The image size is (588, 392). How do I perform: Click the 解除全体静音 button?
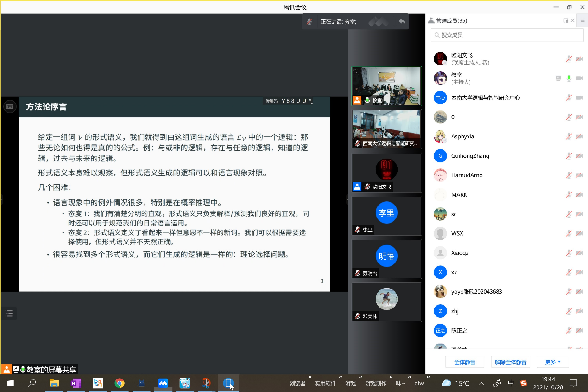point(510,362)
